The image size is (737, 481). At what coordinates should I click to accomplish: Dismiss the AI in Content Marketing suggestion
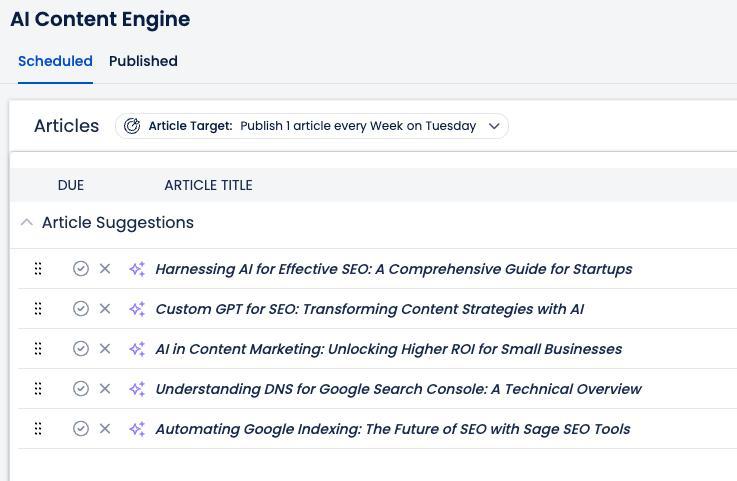click(x=105, y=349)
